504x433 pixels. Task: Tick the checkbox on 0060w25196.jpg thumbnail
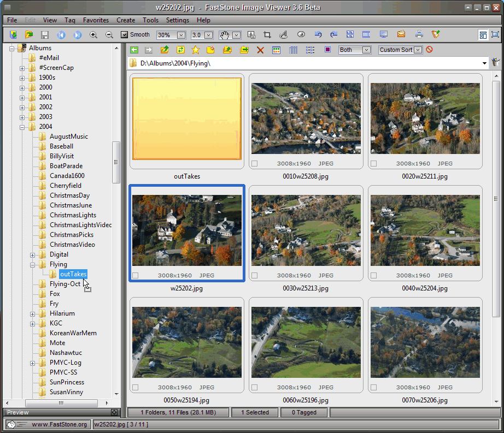255,388
